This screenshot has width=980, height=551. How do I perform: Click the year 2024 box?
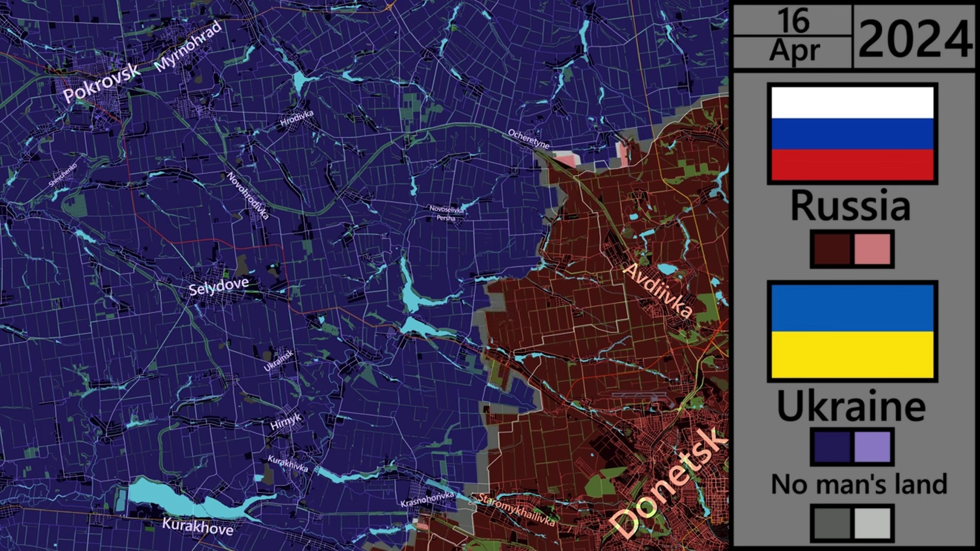click(915, 38)
